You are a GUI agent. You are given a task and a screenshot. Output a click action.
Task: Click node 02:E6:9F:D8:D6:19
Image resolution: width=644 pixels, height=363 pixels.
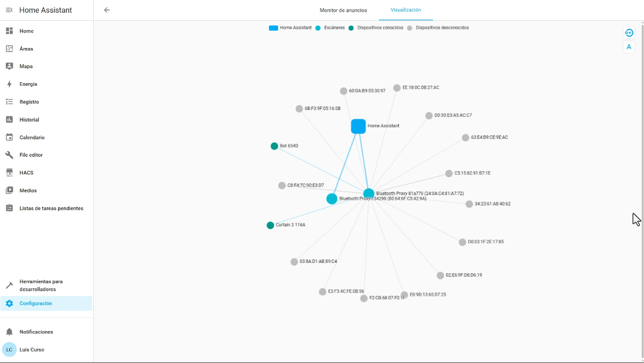[441, 275]
